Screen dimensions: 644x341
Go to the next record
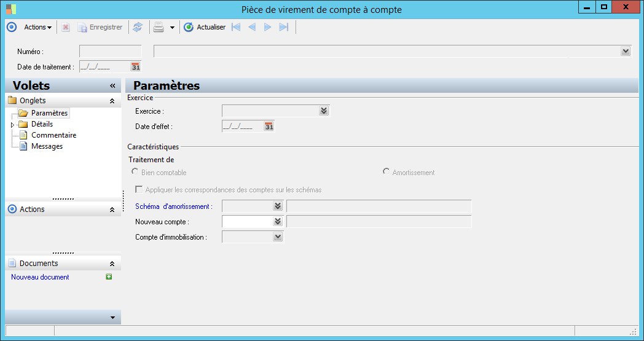(x=268, y=27)
